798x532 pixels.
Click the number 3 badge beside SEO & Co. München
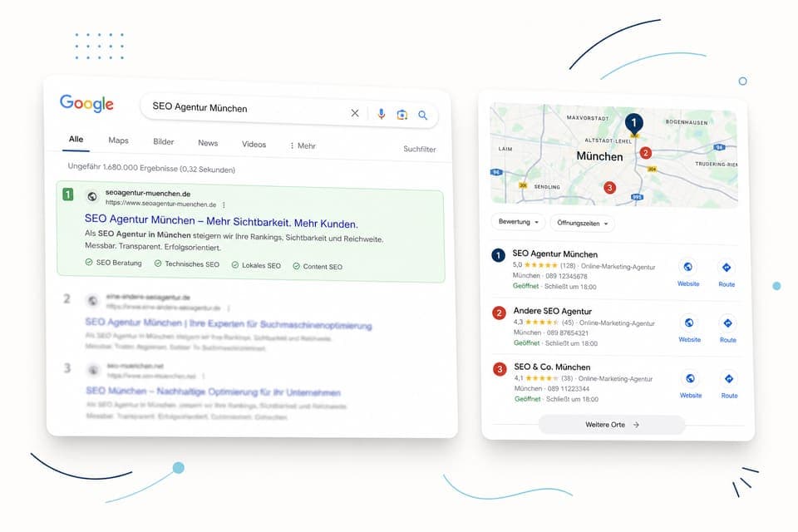(500, 369)
